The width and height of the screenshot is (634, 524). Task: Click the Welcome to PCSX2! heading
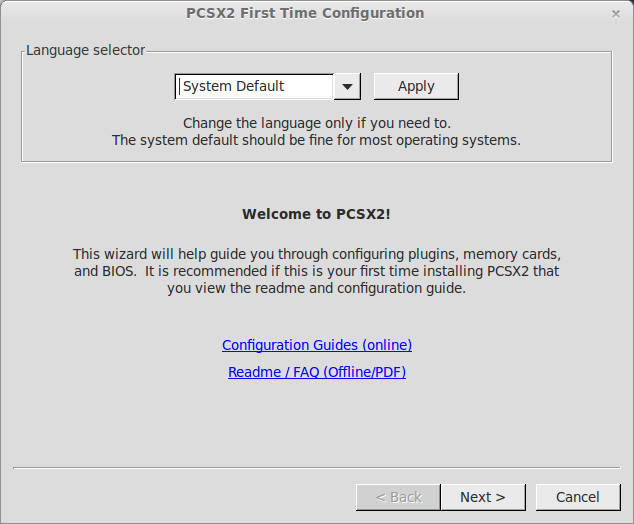[x=316, y=214]
